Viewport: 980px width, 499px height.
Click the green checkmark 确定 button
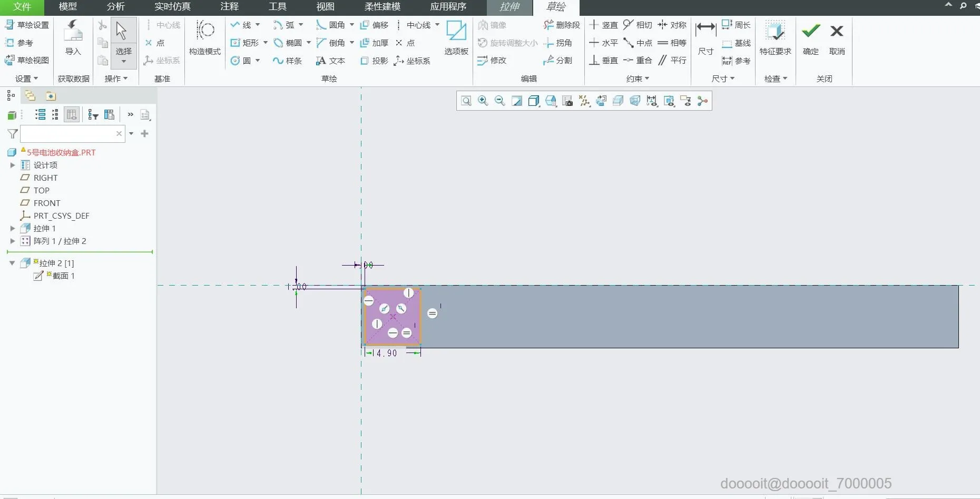point(810,38)
